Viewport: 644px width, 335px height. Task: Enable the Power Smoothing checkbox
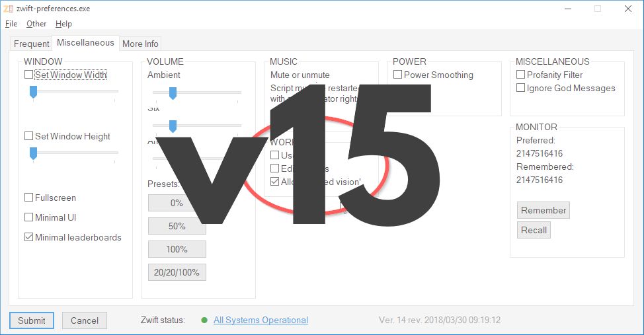pyautogui.click(x=397, y=75)
